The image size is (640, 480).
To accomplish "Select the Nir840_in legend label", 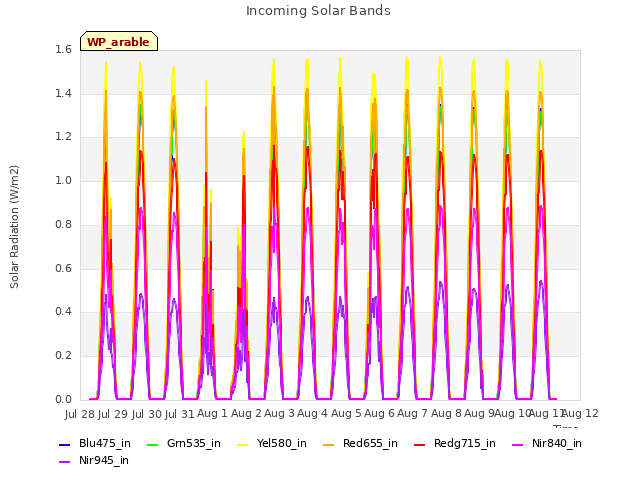I will tap(557, 443).
